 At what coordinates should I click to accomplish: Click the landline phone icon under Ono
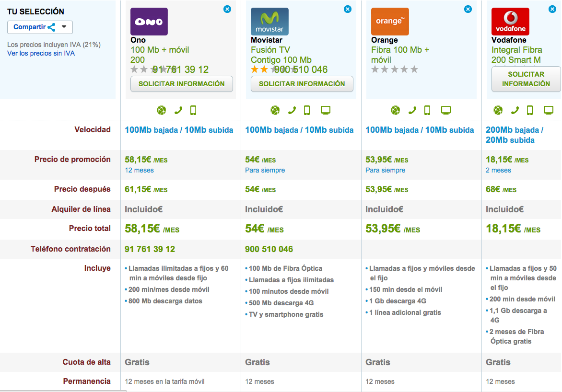click(x=178, y=110)
